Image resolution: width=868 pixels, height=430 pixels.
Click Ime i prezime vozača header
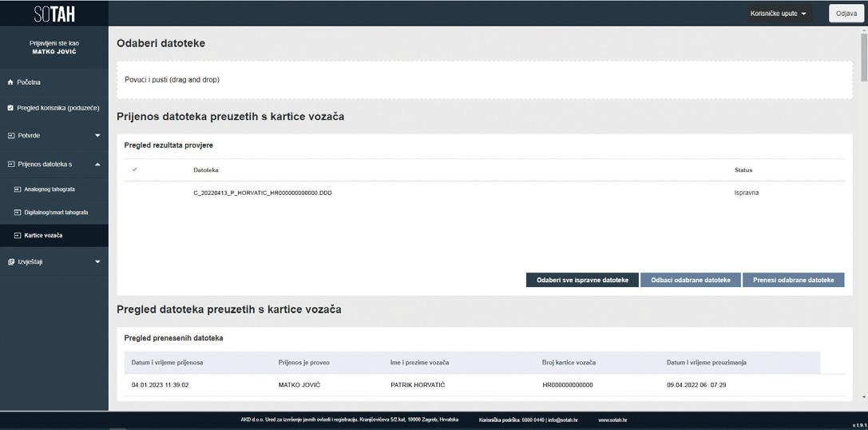click(419, 362)
